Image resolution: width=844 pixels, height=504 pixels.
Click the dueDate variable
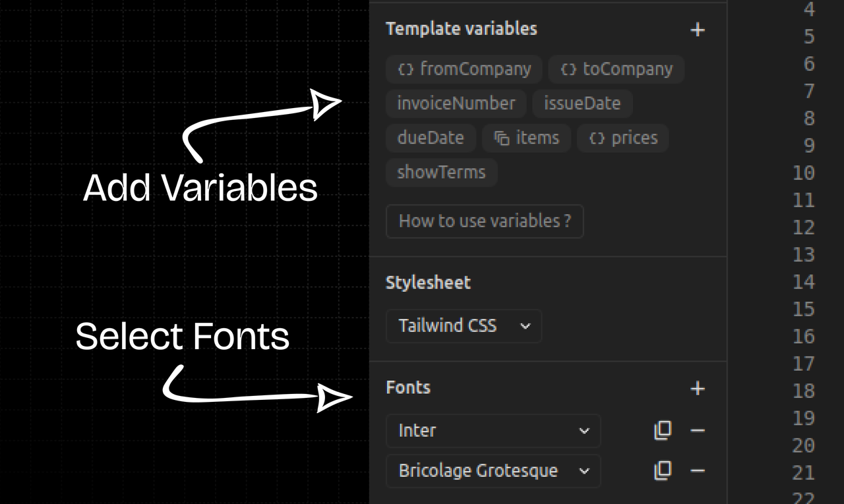pyautogui.click(x=430, y=138)
